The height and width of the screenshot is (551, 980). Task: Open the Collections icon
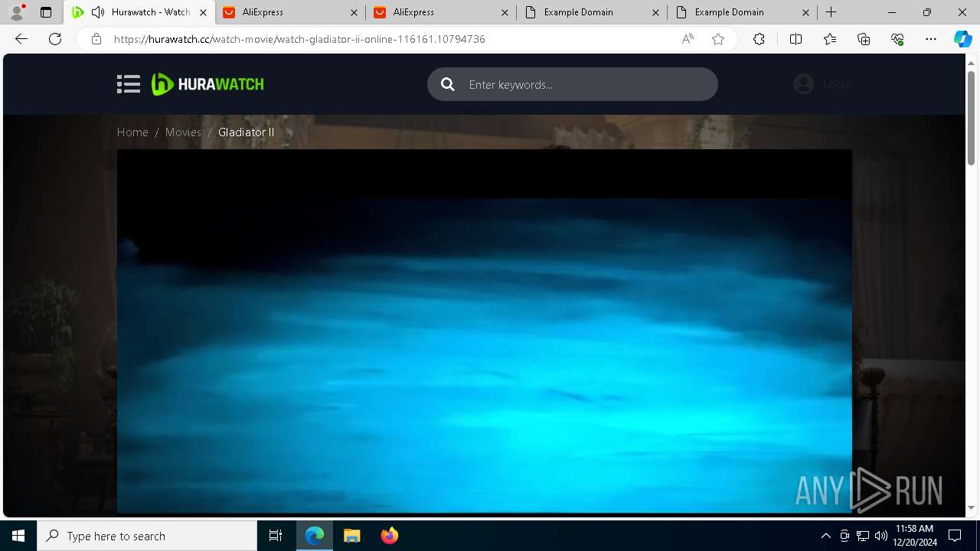coord(864,39)
